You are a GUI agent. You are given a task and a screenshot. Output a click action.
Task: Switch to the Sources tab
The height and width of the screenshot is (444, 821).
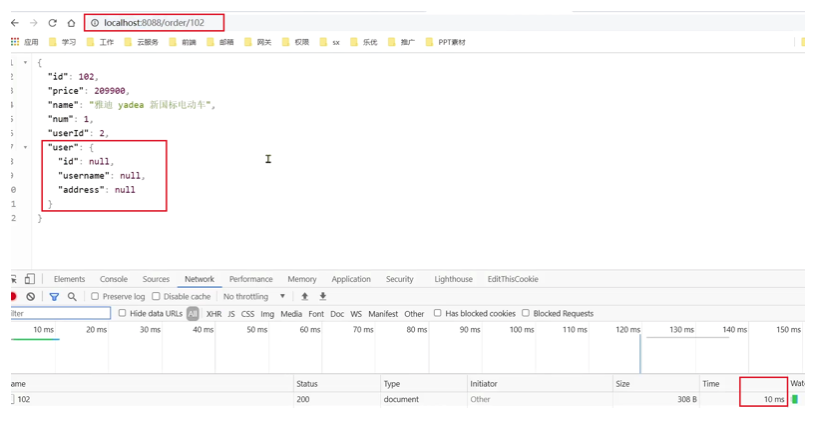156,279
